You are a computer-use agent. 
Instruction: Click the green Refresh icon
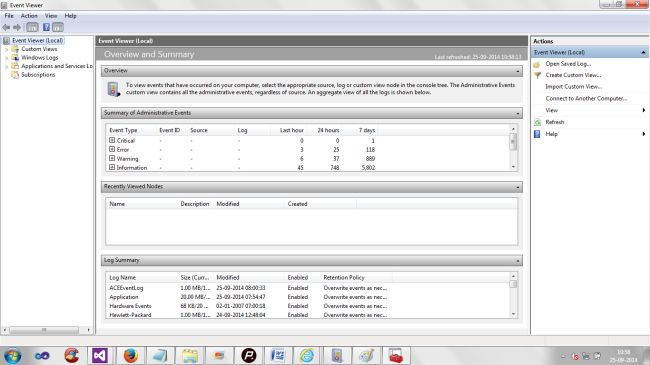537,122
